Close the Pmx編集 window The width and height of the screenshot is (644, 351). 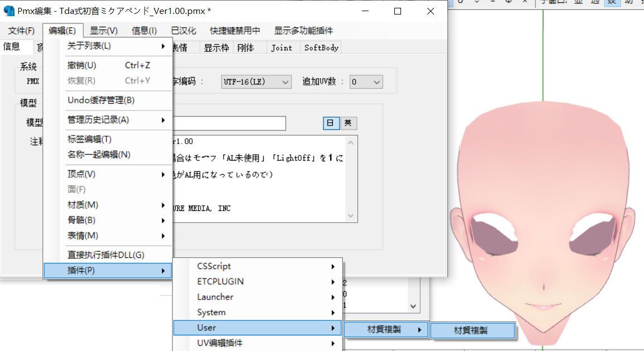[431, 12]
